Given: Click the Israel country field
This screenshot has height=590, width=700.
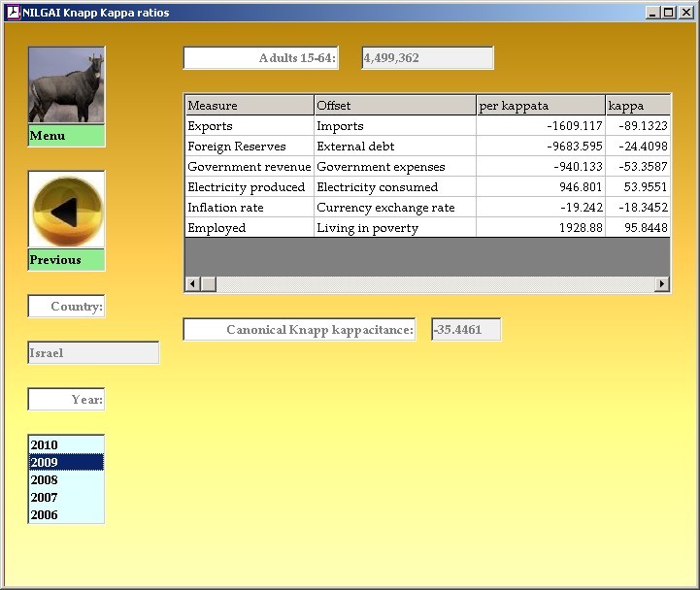Looking at the screenshot, I should click(93, 353).
